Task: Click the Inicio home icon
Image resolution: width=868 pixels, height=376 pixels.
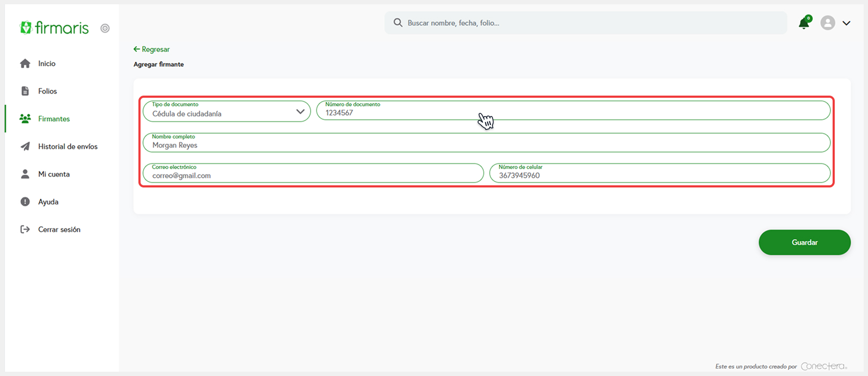Action: (25, 63)
